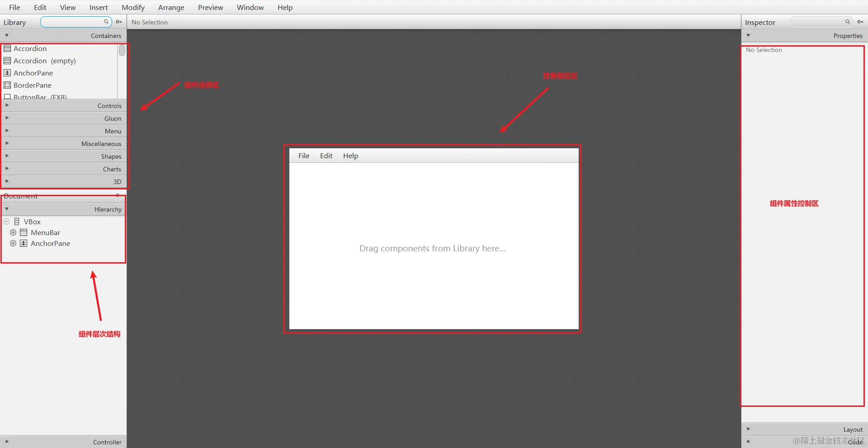Collapse the Containers section in Library
This screenshot has width=868, height=448.
(6, 35)
